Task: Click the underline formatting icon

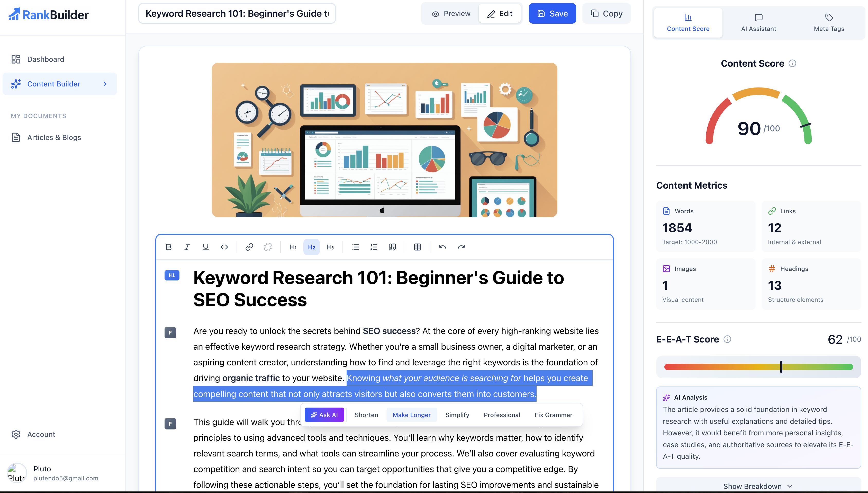Action: (205, 247)
